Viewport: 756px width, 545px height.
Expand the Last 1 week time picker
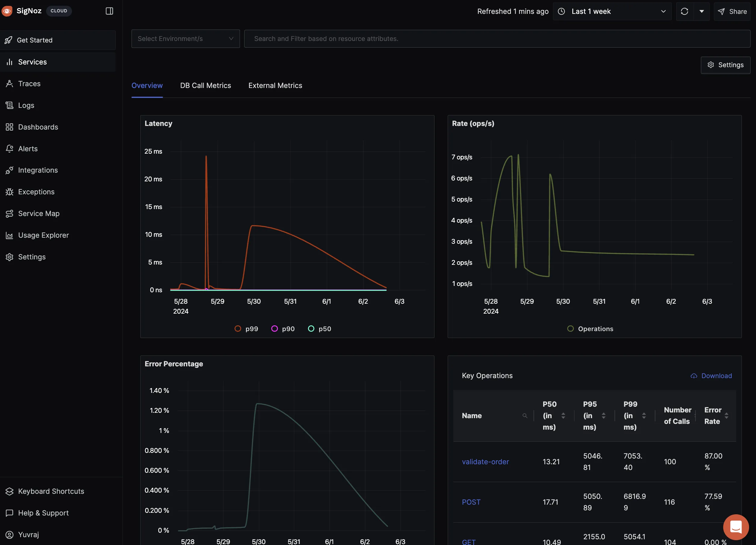612,11
